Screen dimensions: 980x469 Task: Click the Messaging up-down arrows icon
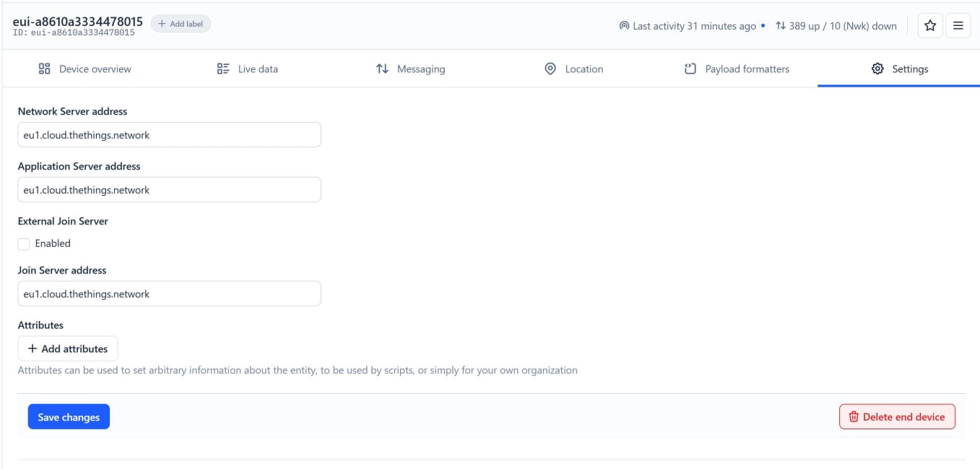(x=382, y=69)
